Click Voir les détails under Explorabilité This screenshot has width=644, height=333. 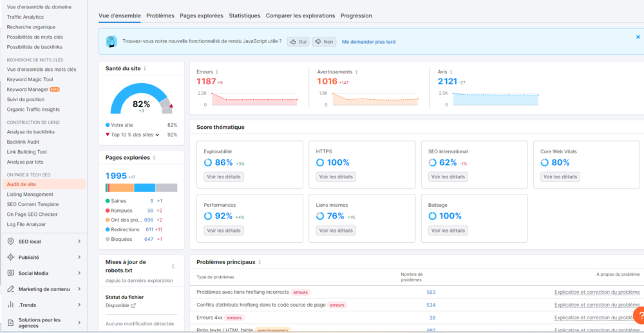click(x=224, y=177)
